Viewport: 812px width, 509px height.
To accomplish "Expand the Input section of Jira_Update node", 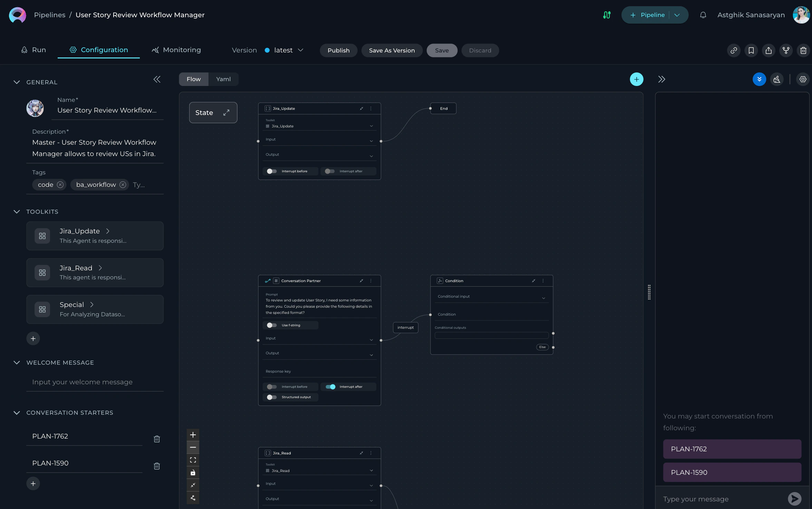I will [371, 141].
